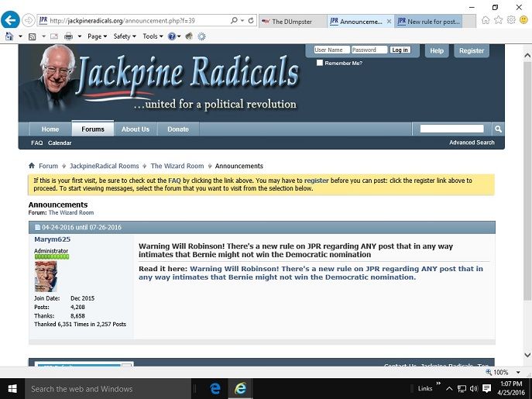Open browser settings gear icon

[511, 20]
